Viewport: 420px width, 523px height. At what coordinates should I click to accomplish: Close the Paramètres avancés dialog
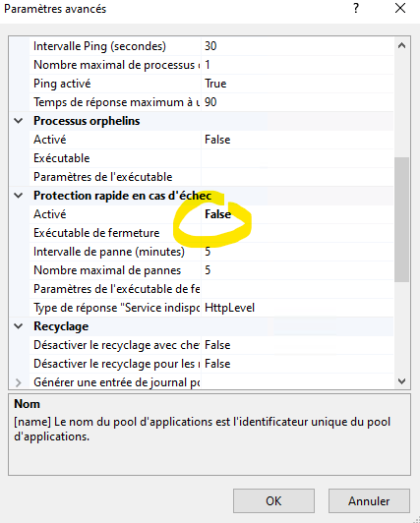click(400, 8)
